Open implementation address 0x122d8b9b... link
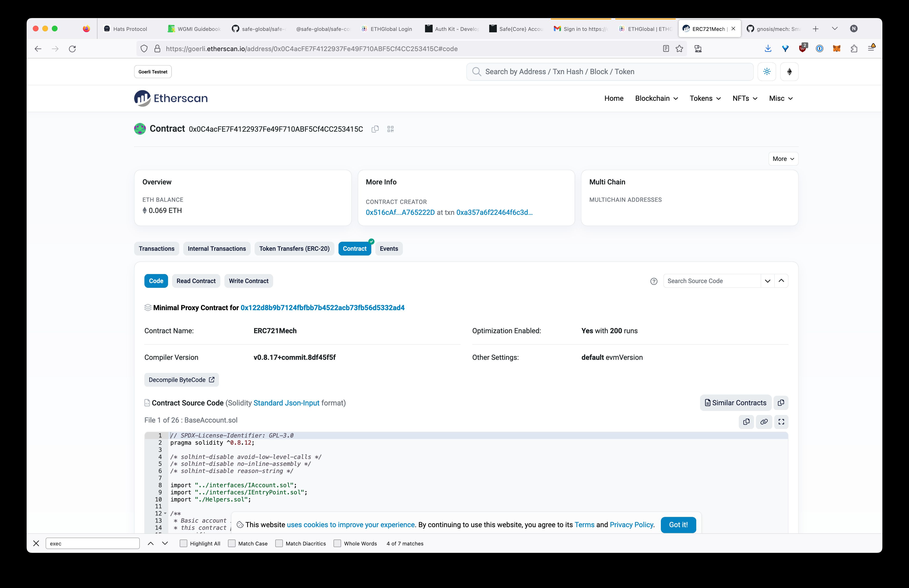The image size is (909, 588). [323, 308]
